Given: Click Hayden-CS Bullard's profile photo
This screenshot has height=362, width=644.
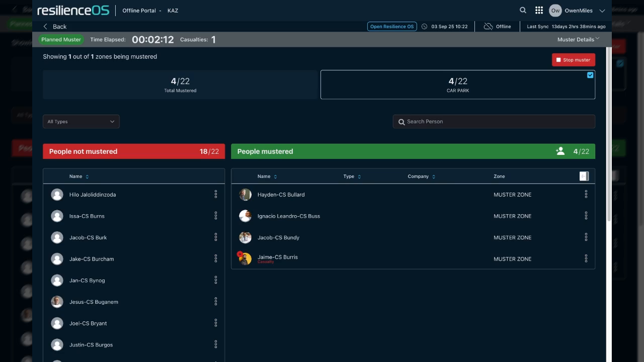Looking at the screenshot, I should tap(245, 195).
